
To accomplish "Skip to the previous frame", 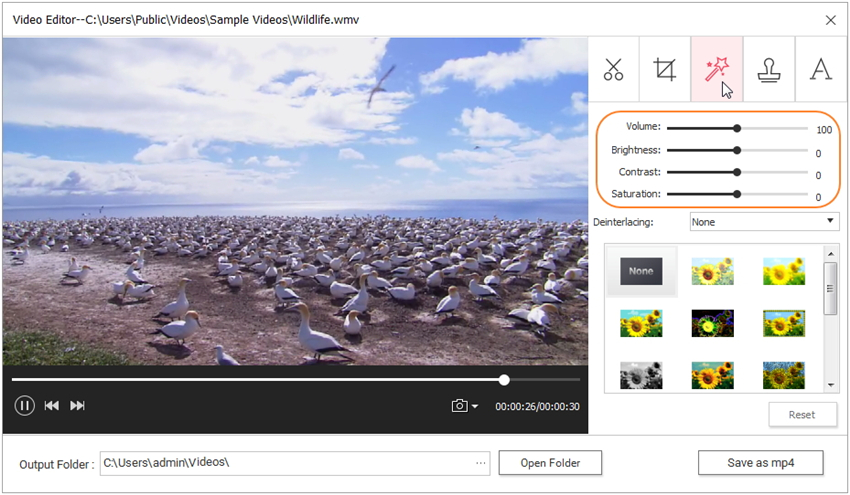I will 51,405.
